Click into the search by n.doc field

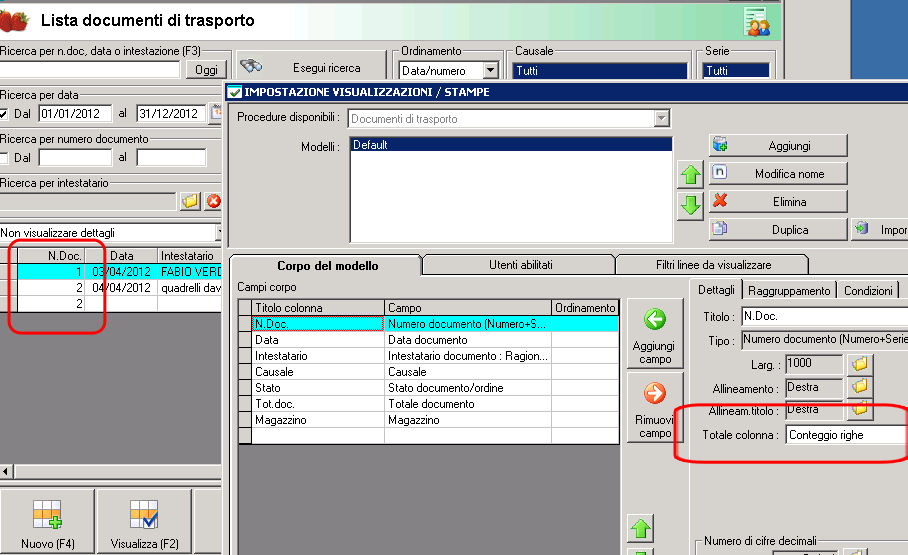pos(90,70)
